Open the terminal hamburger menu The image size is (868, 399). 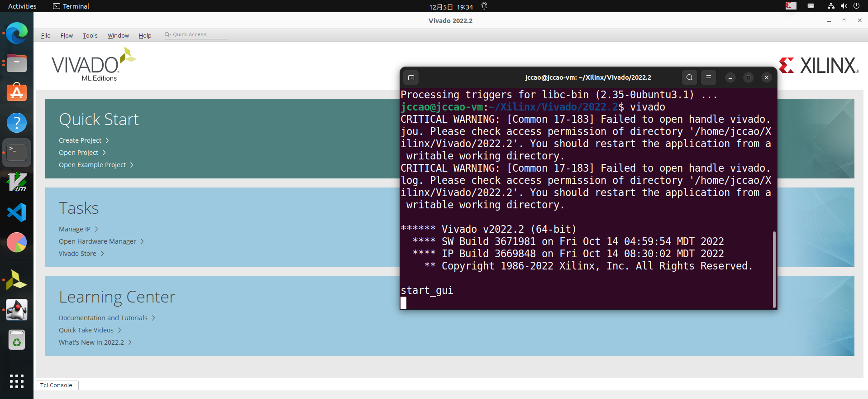coord(709,77)
